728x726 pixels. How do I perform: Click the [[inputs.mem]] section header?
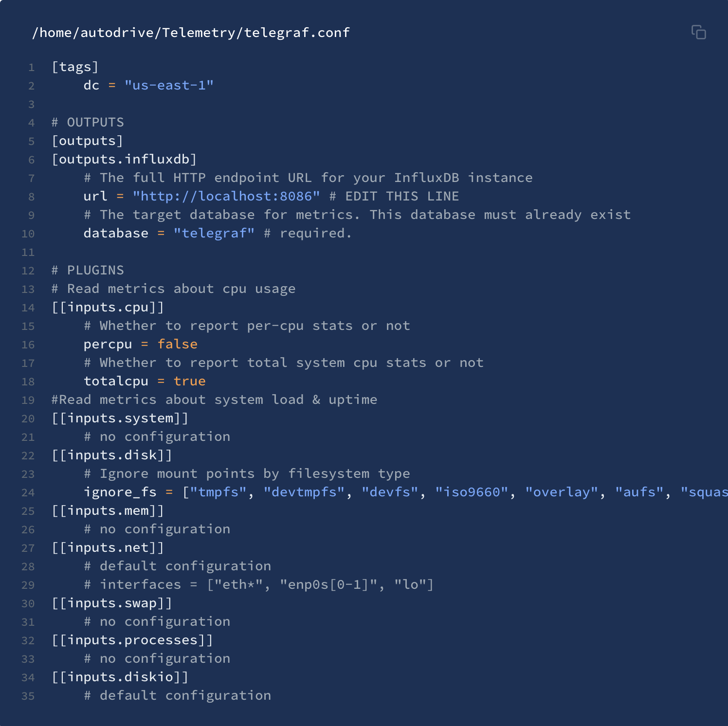pos(108,510)
